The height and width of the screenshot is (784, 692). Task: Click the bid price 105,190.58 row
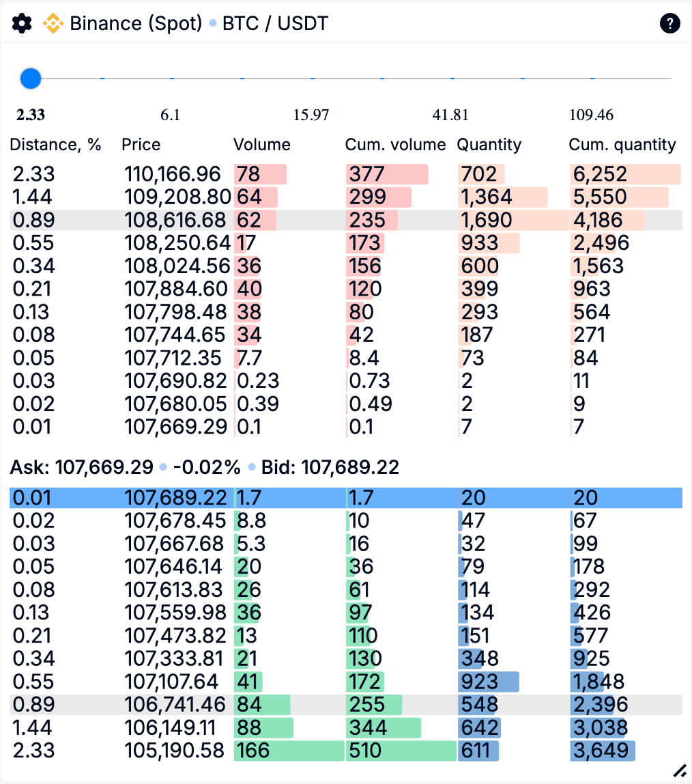[x=175, y=751]
